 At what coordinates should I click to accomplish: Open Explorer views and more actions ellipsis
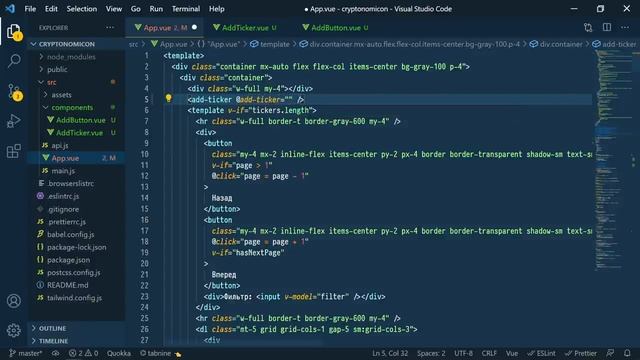point(110,28)
